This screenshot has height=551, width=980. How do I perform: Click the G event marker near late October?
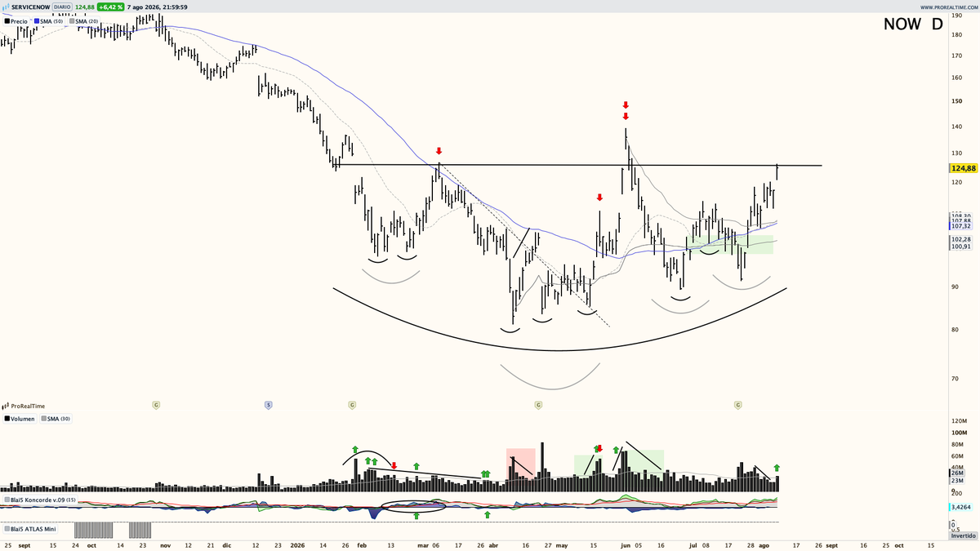(x=156, y=404)
